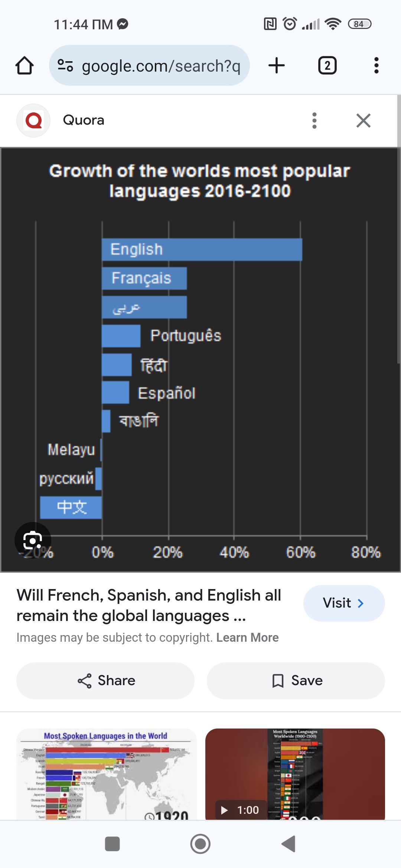The image size is (401, 868).
Task: Open a new tab with plus icon
Action: tap(276, 66)
